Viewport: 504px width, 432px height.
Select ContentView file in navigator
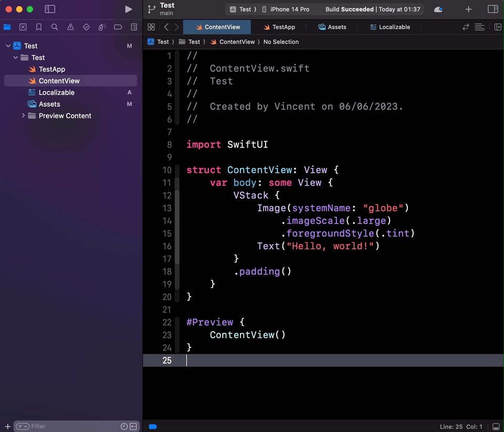coord(70,81)
